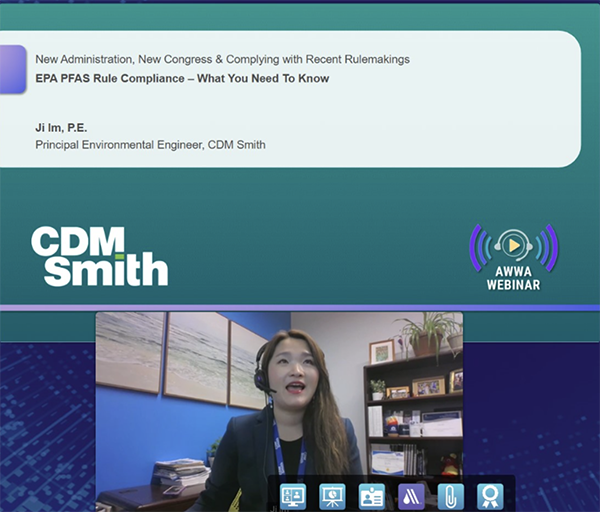Click the AWWA Webinar play logo

tap(514, 257)
